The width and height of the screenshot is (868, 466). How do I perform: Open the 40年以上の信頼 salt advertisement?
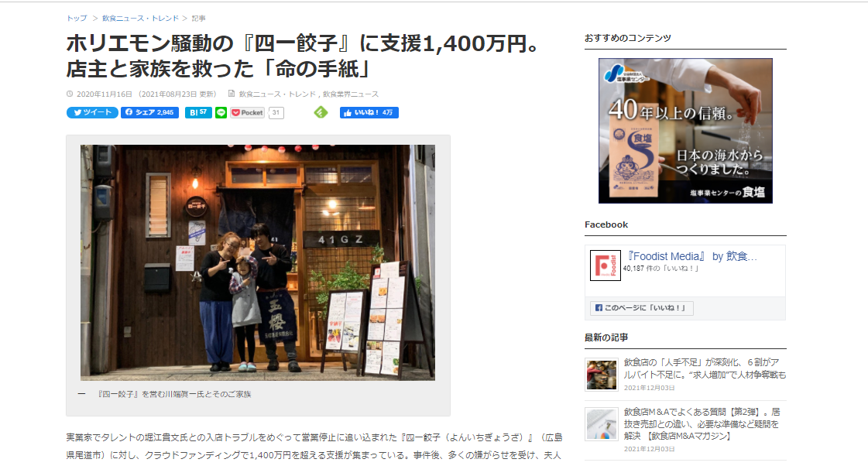tap(685, 131)
